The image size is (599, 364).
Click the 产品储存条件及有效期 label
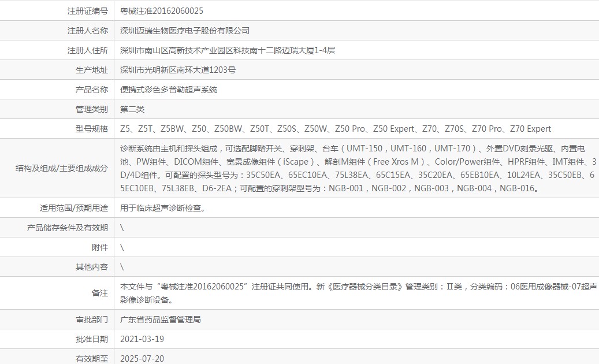click(67, 228)
